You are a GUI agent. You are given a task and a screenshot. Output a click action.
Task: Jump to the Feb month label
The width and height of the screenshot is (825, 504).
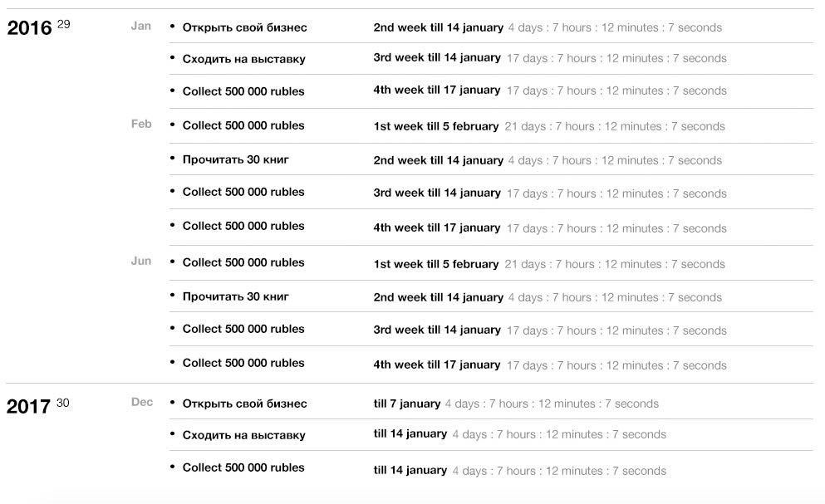tap(141, 124)
